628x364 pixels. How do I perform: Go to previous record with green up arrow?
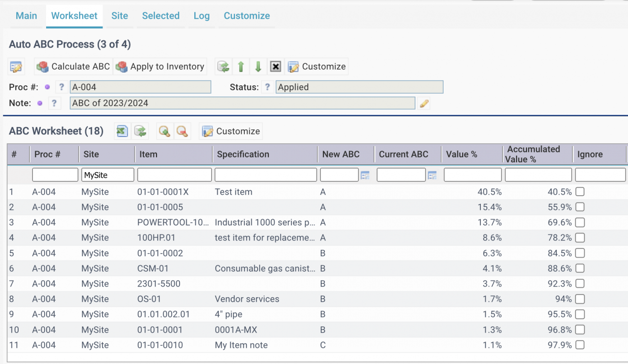[x=241, y=67]
